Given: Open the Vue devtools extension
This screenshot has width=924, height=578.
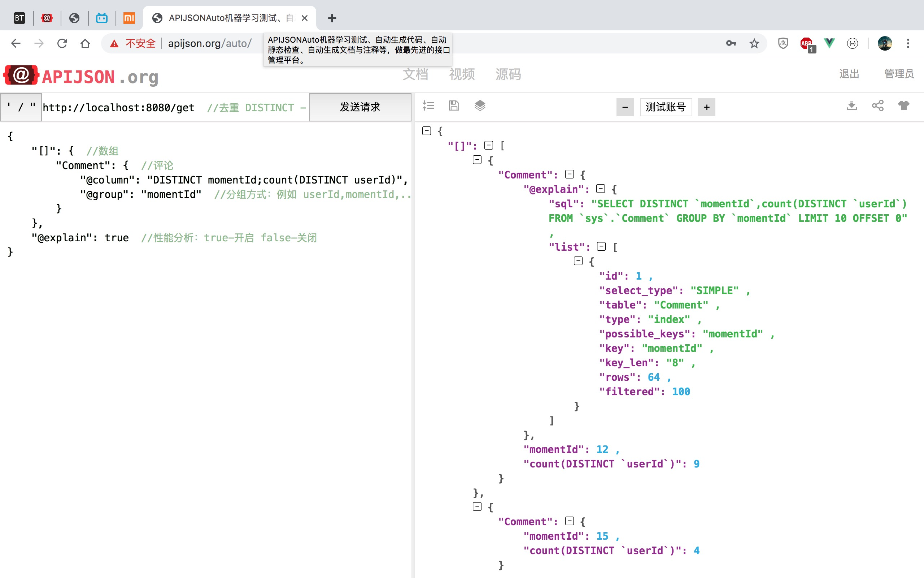Looking at the screenshot, I should click(x=829, y=43).
